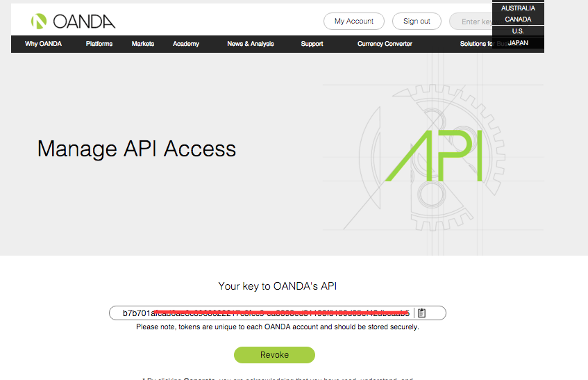Copy API key with clipboard icon
The height and width of the screenshot is (380, 588).
pos(422,313)
